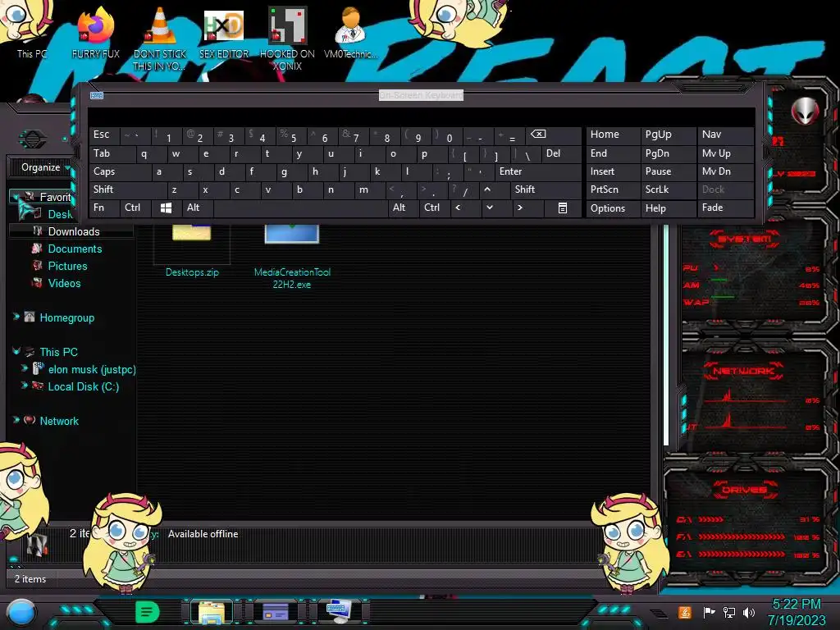Open the VLC DONT STICK desktop icon
840x630 pixels.
(160, 39)
